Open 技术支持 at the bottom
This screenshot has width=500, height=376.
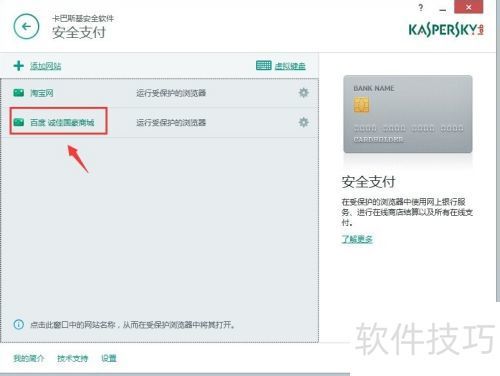[72, 358]
